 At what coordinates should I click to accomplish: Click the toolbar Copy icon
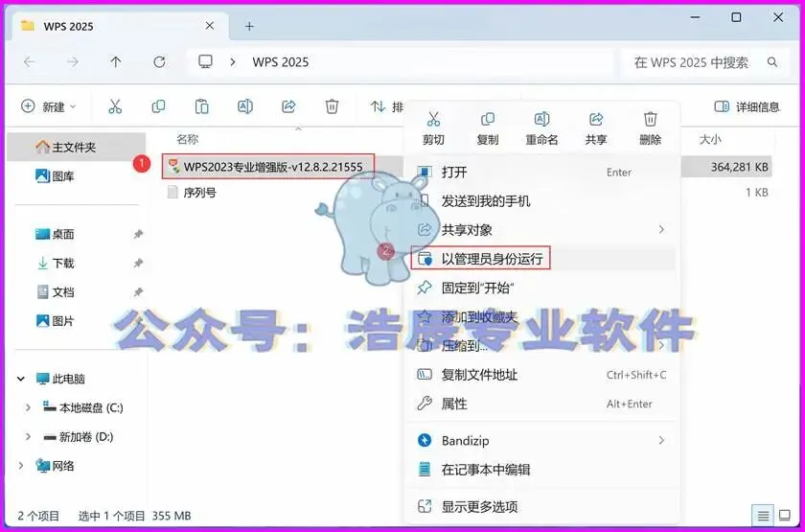click(x=159, y=106)
